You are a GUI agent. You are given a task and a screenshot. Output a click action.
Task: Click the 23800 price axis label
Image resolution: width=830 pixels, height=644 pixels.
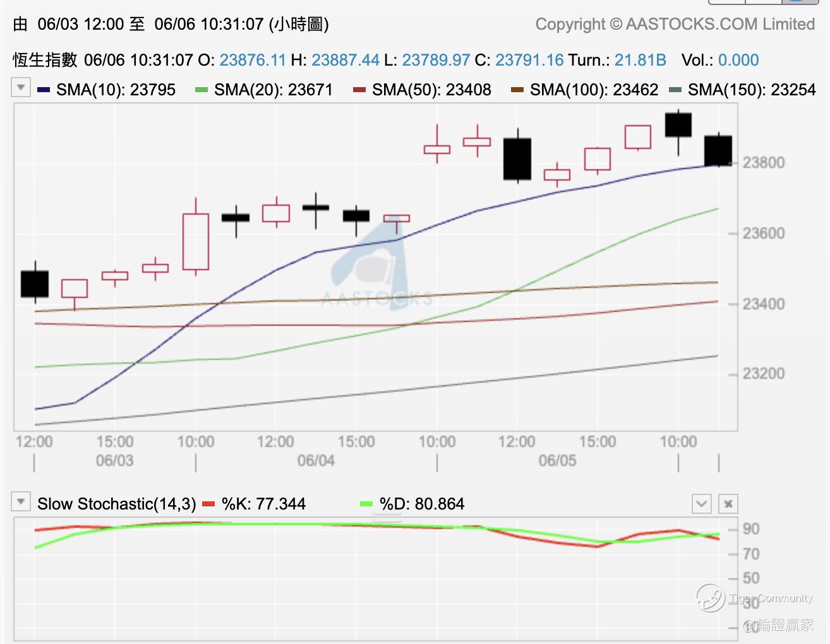click(763, 163)
